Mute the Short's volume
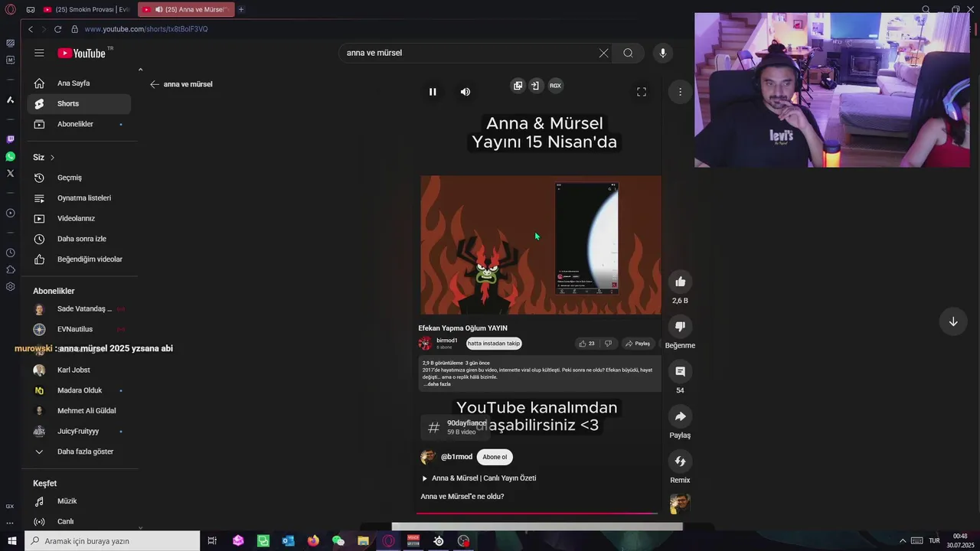The width and height of the screenshot is (980, 551). click(x=465, y=92)
